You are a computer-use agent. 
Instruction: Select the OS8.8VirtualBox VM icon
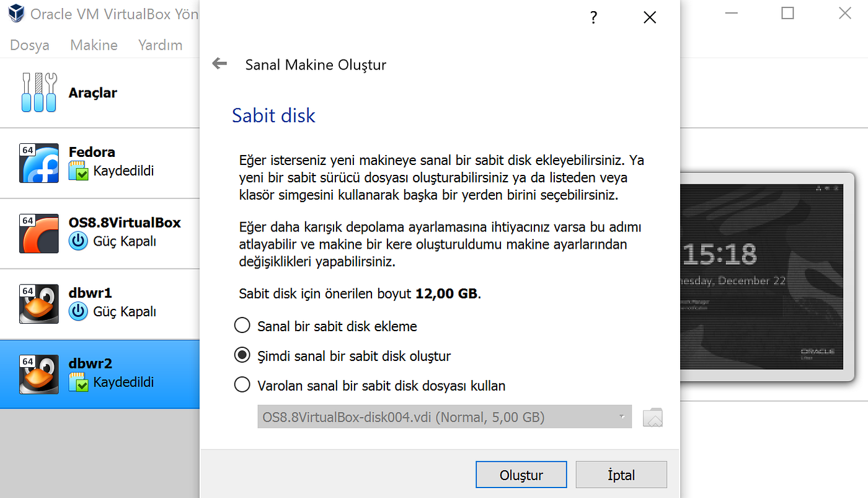(x=39, y=233)
